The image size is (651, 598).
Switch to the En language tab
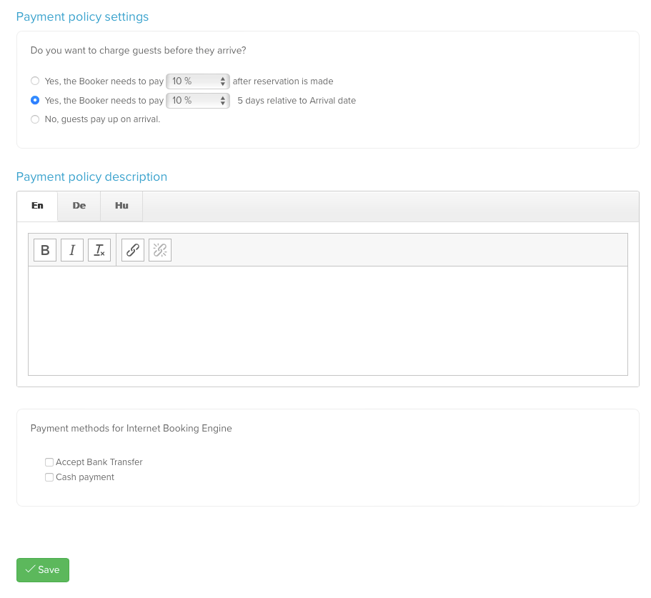click(37, 206)
